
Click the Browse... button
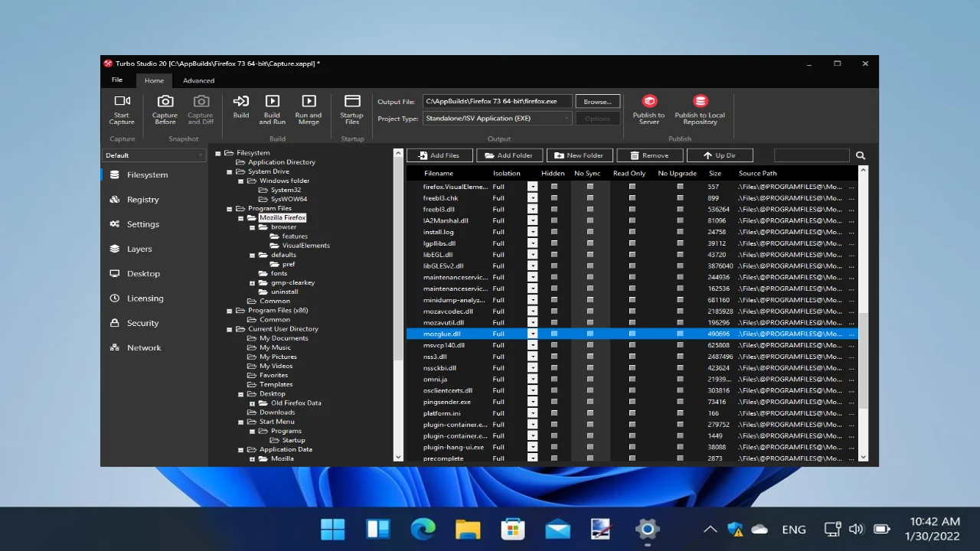[x=597, y=102]
